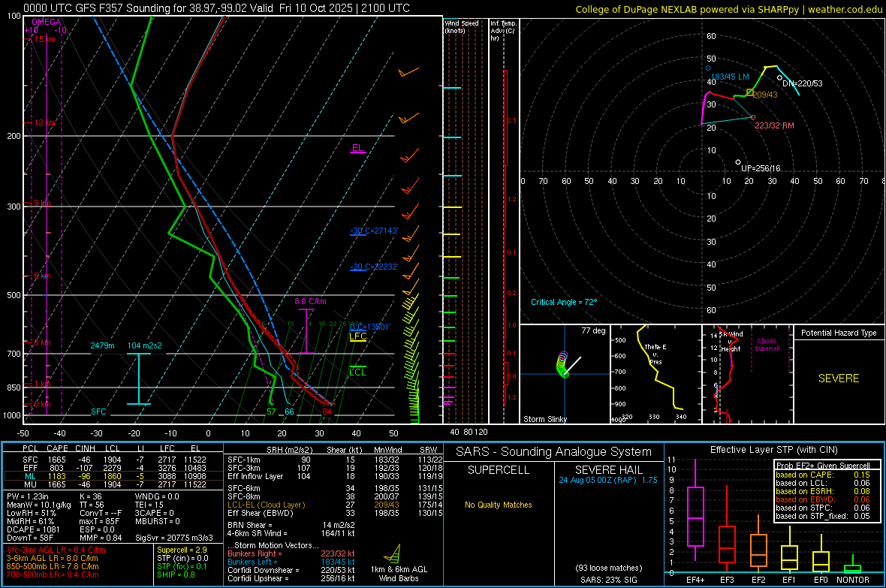Click the Supercell = 2.9 composite value
The image size is (886, 588).
coord(182,550)
